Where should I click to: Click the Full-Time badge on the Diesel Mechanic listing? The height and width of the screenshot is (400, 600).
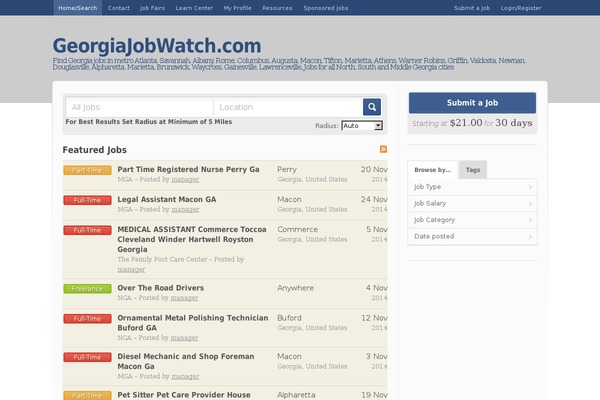point(87,357)
